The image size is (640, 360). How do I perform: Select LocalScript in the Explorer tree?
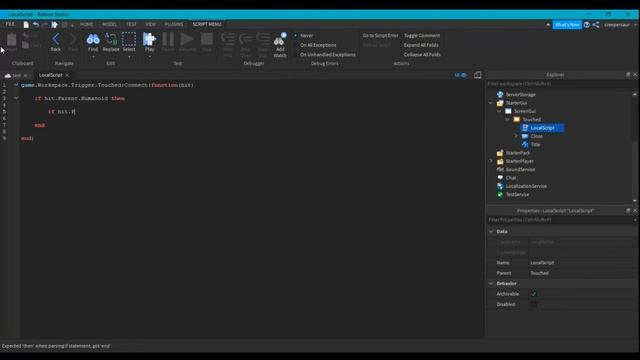[542, 128]
